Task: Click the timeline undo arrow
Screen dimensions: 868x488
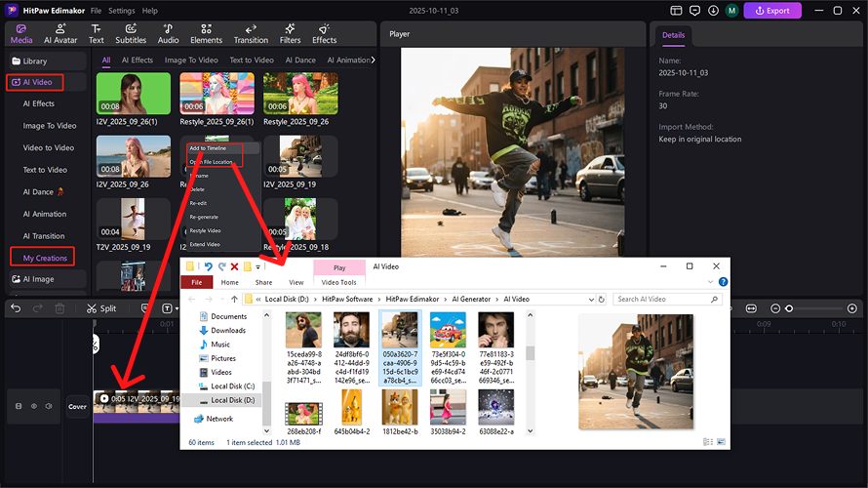Action: 16,308
